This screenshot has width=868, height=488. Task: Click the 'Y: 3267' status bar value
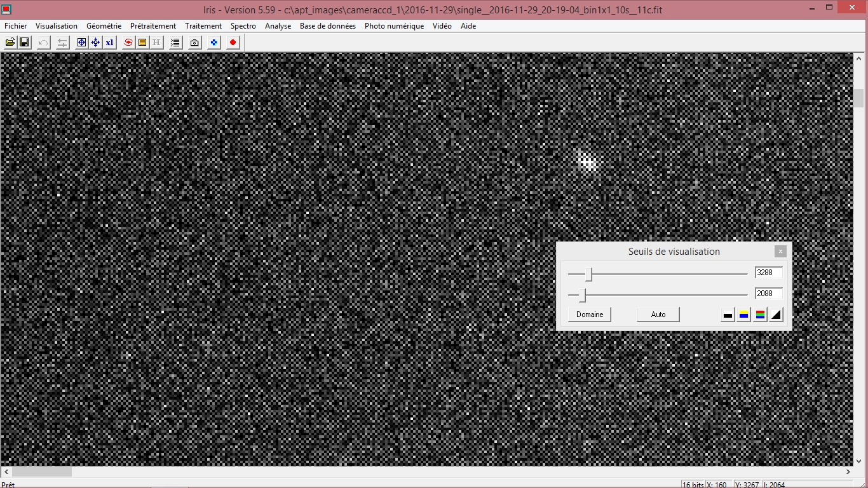coord(746,485)
